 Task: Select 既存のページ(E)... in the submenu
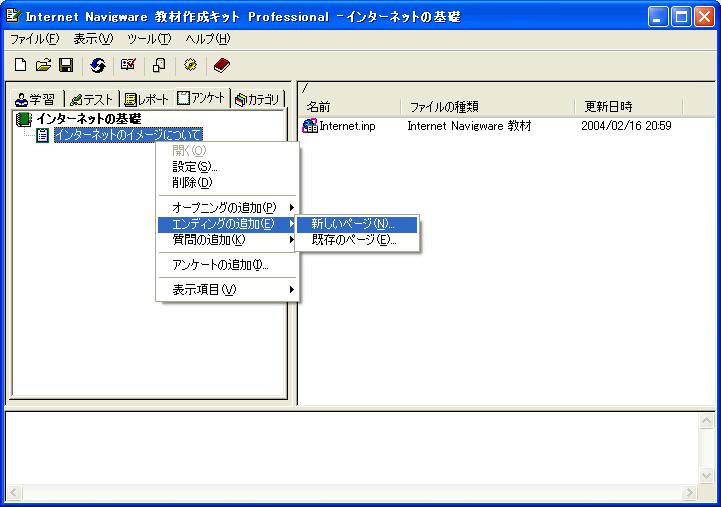coord(357,239)
